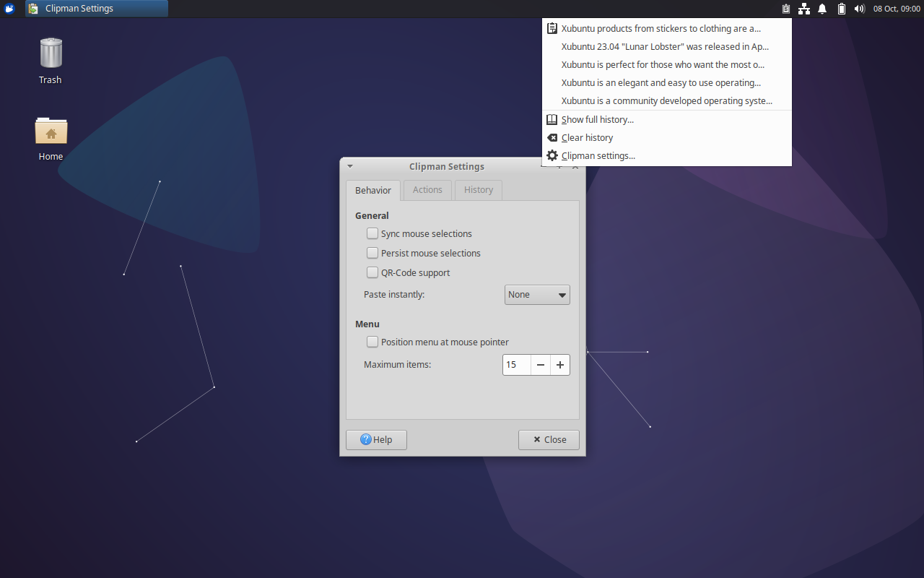Click the Clipman Settings taskbar button
Viewport: 924px width, 578px height.
97,9
